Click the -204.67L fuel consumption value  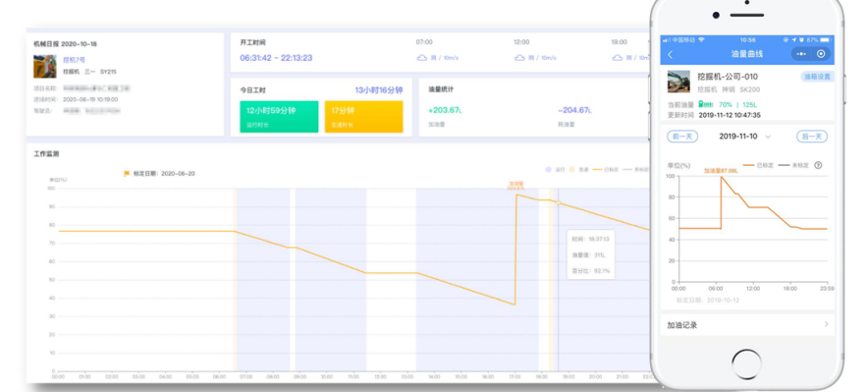point(574,110)
